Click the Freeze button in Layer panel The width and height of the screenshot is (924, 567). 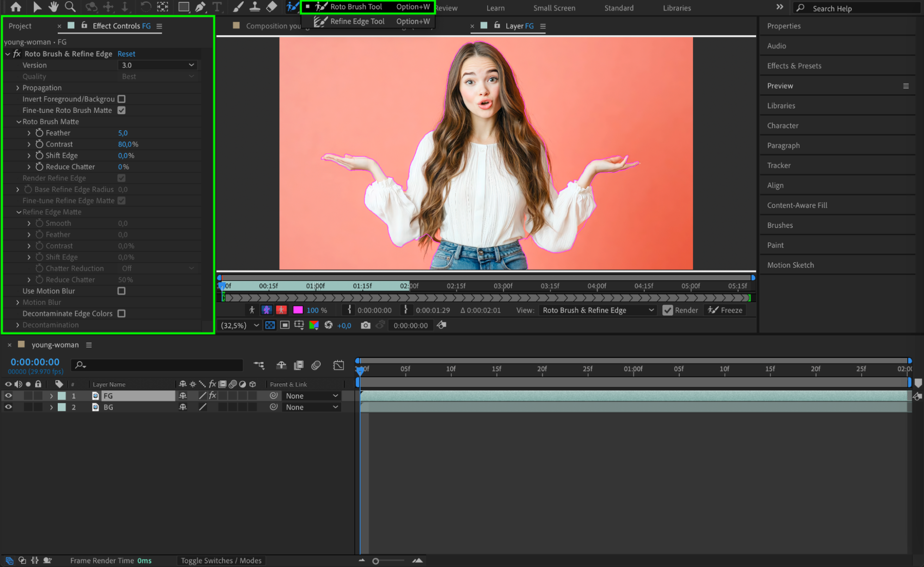click(725, 310)
